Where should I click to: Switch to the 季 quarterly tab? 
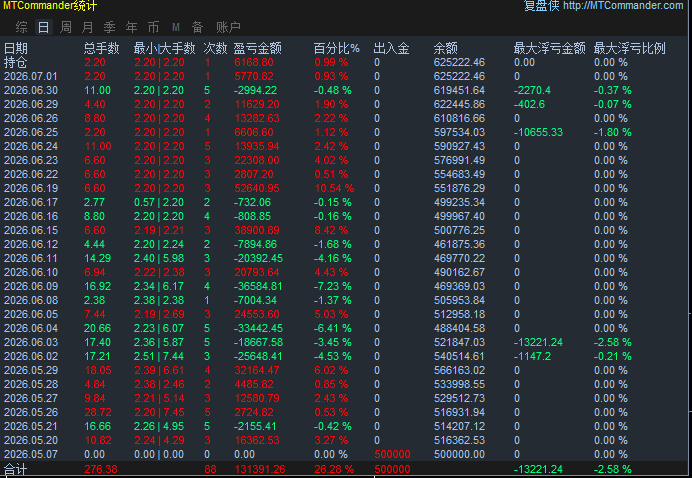point(109,27)
